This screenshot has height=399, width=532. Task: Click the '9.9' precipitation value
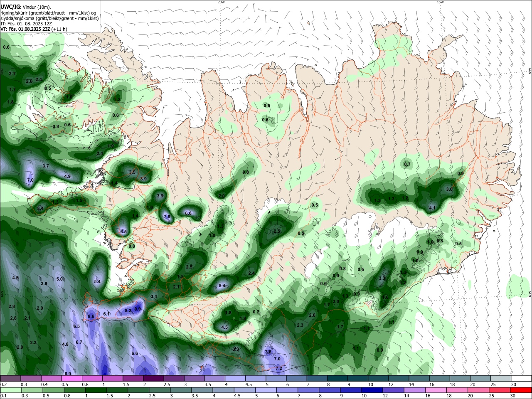138,309
